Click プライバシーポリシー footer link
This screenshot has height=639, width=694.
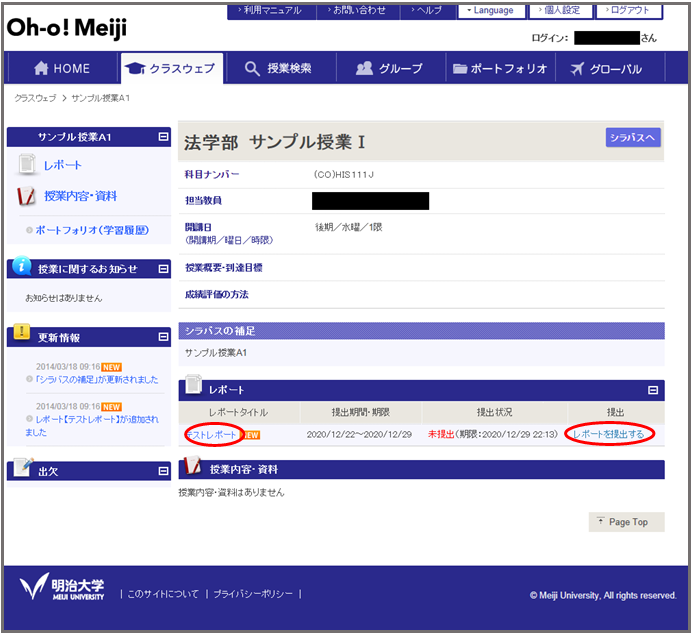click(x=253, y=594)
